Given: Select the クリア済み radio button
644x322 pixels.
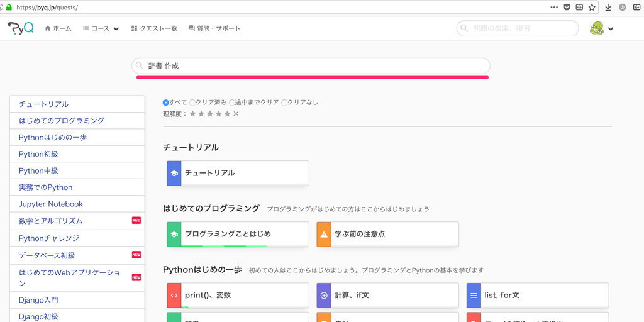Looking at the screenshot, I should coord(192,103).
